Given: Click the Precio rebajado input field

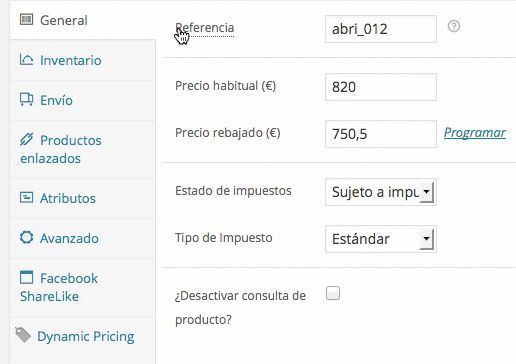Looking at the screenshot, I should click(381, 134).
